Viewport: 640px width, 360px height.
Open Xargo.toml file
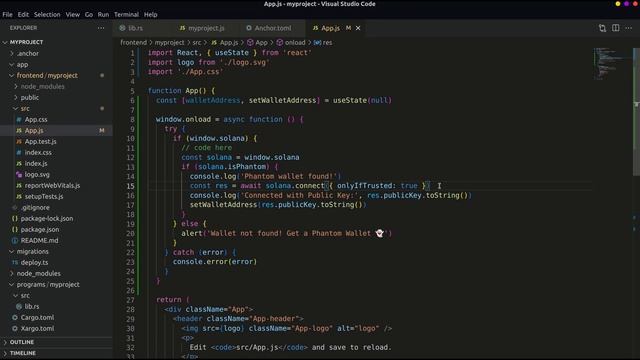[37, 329]
